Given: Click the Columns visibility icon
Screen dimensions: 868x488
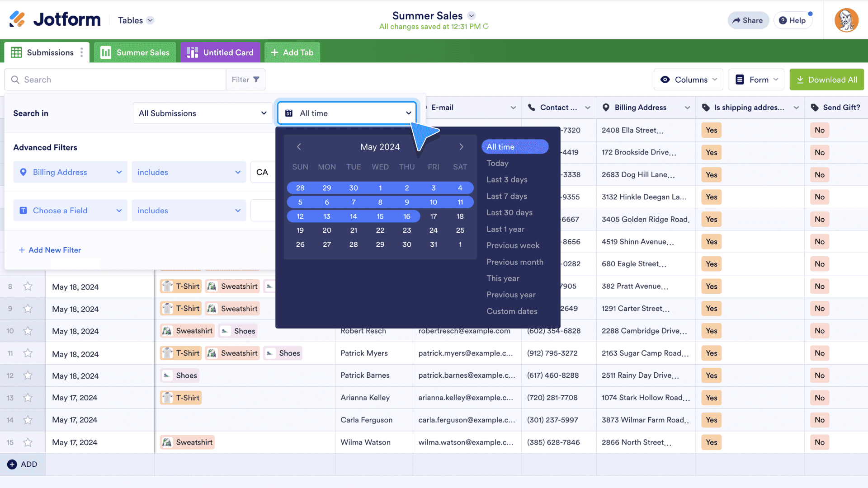Looking at the screenshot, I should click(665, 79).
